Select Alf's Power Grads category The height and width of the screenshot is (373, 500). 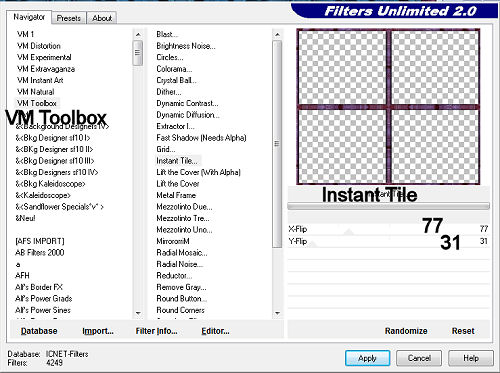click(x=44, y=298)
